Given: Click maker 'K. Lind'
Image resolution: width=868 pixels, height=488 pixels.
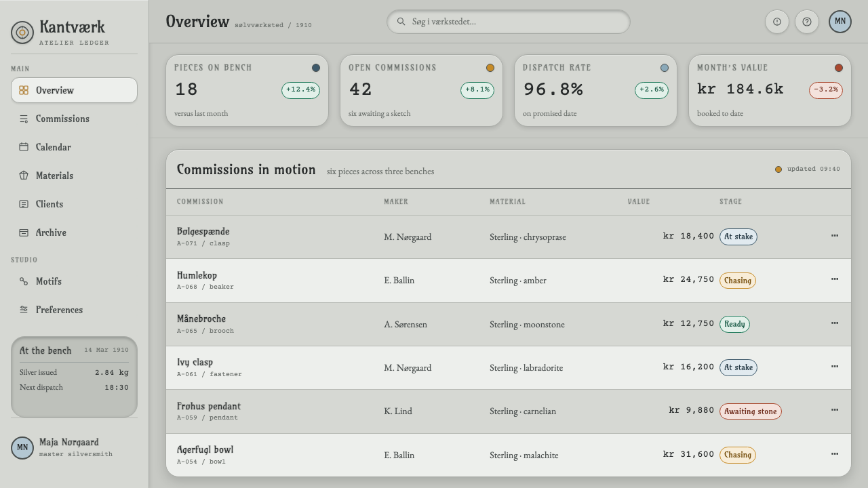Looking at the screenshot, I should (x=398, y=411).
